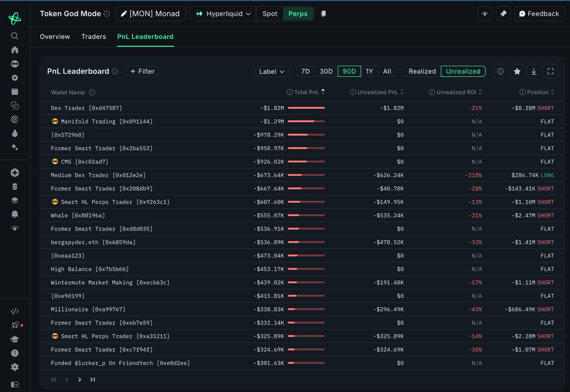The width and height of the screenshot is (570, 392).
Task: Open help via question mark sidebar icon
Action: click(x=15, y=353)
